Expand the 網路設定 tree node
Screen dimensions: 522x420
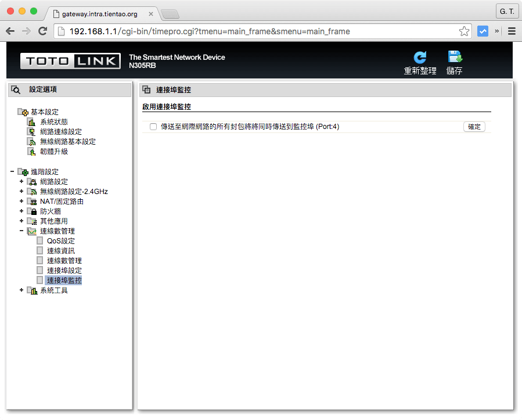point(21,182)
